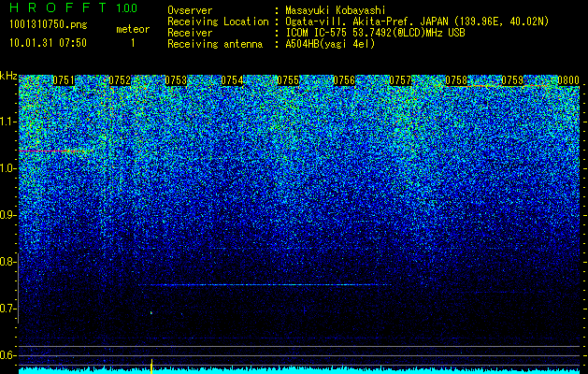This screenshot has height=374, width=588.
Task: Click the 0755 time marker
Action: click(288, 80)
